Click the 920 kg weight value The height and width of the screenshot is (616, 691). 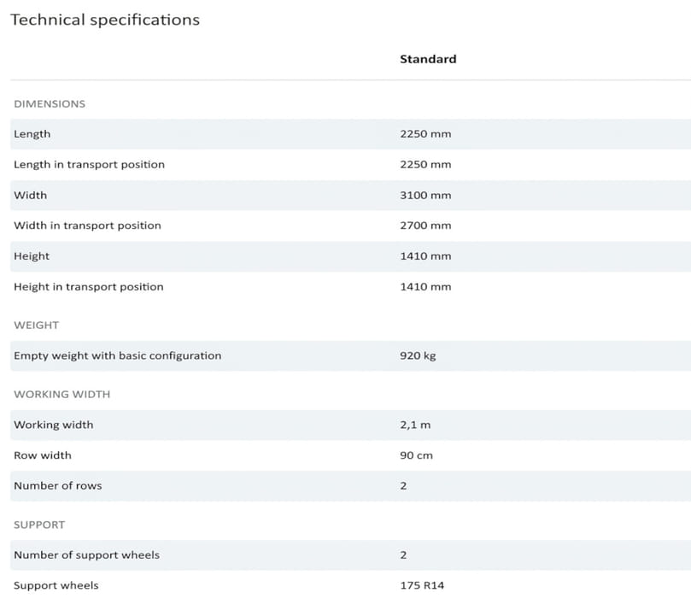coord(418,355)
